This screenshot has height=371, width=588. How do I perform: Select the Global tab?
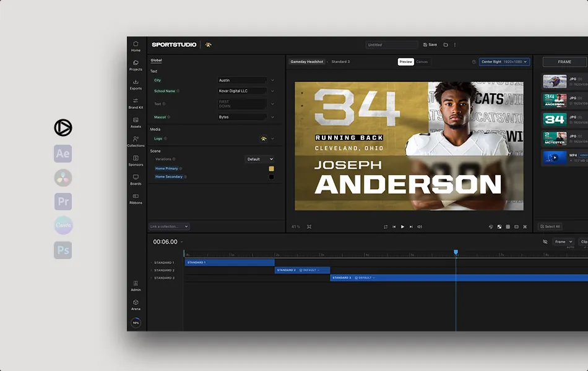coord(157,60)
